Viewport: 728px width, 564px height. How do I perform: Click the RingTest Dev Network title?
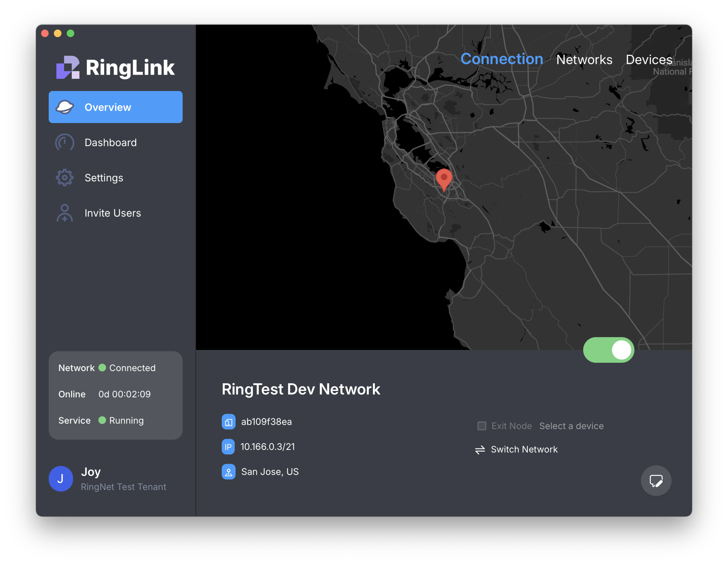(301, 389)
